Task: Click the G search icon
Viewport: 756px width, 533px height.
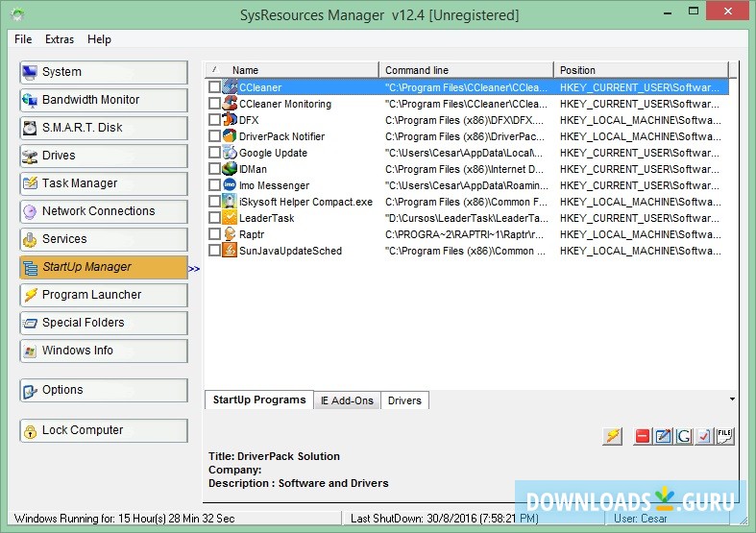Action: tap(684, 436)
